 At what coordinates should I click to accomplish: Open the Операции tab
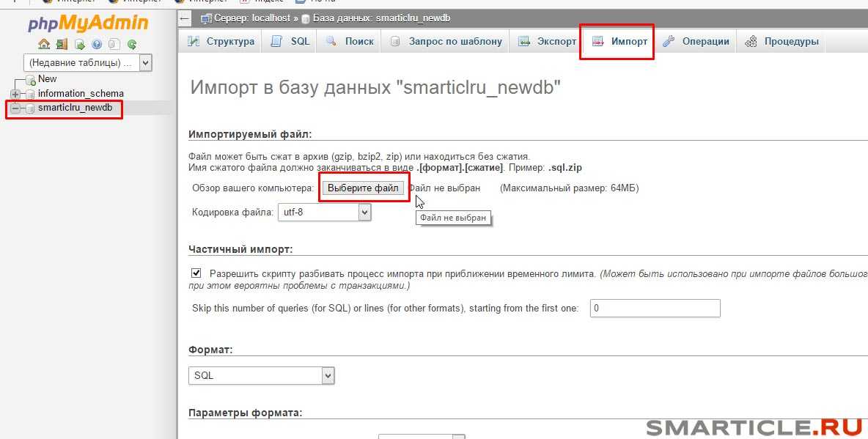point(696,41)
